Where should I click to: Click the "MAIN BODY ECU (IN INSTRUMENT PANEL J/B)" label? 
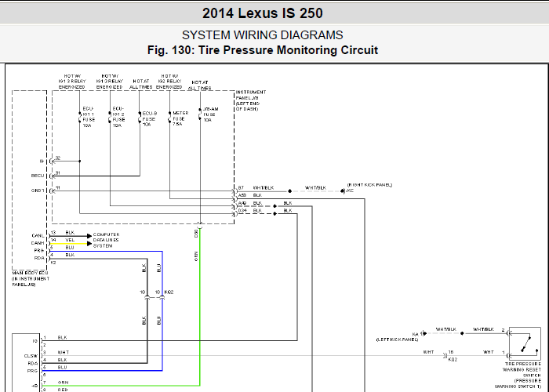(31, 278)
